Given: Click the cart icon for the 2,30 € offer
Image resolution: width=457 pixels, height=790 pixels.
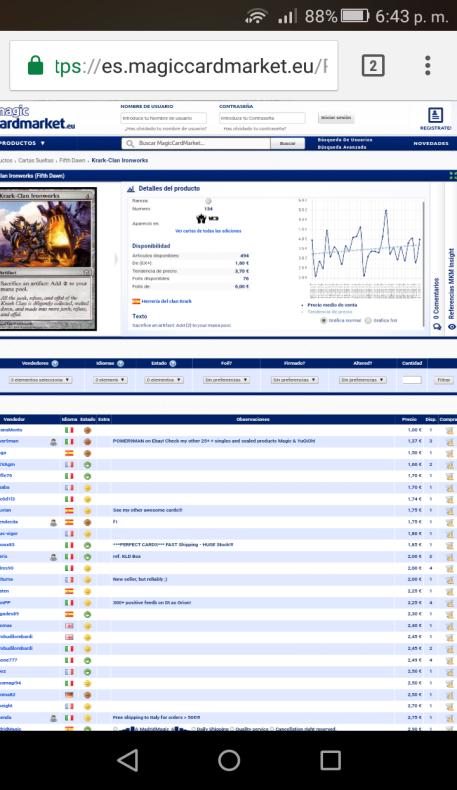Looking at the screenshot, I should pos(449,614).
